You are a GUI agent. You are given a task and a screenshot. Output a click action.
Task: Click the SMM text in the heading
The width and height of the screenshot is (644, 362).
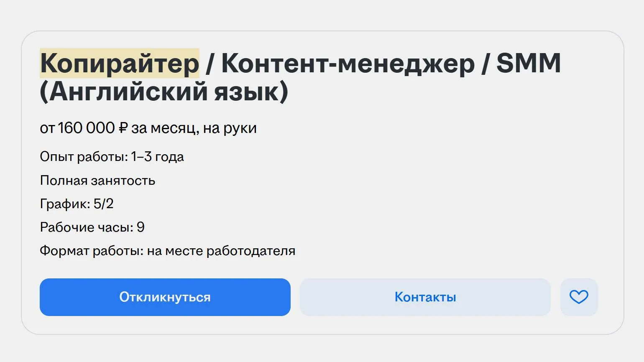click(529, 64)
